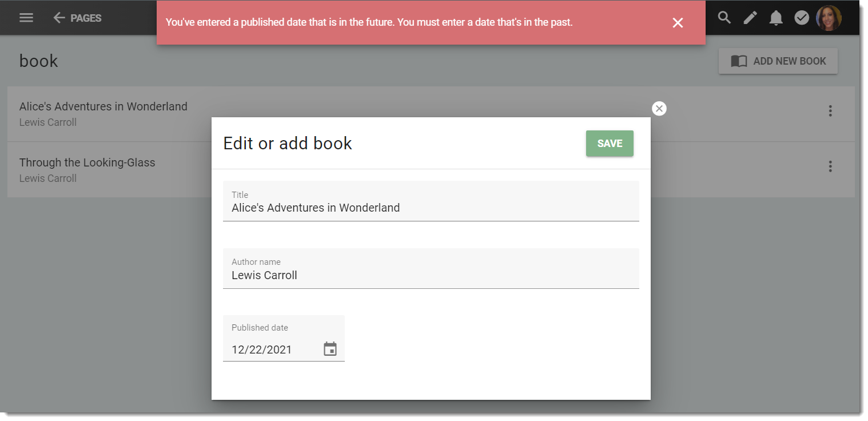Save the book with the SAVE button
This screenshot has width=868, height=421.
coord(610,144)
